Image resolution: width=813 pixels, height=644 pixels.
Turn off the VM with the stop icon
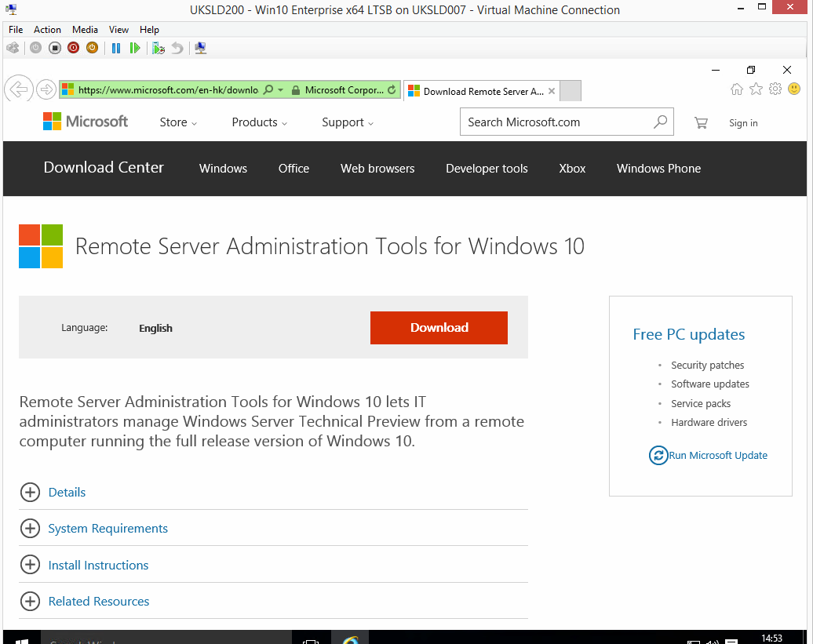tap(54, 48)
